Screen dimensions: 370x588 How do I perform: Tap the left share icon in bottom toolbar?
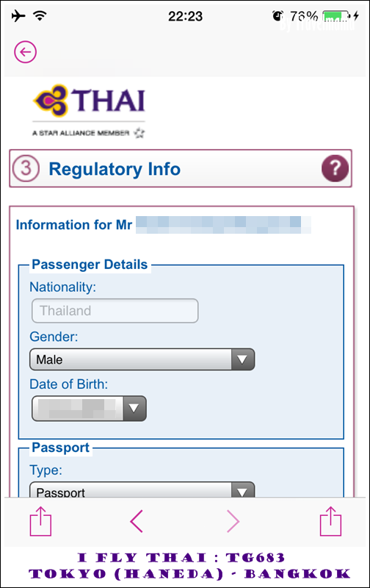coord(40,521)
